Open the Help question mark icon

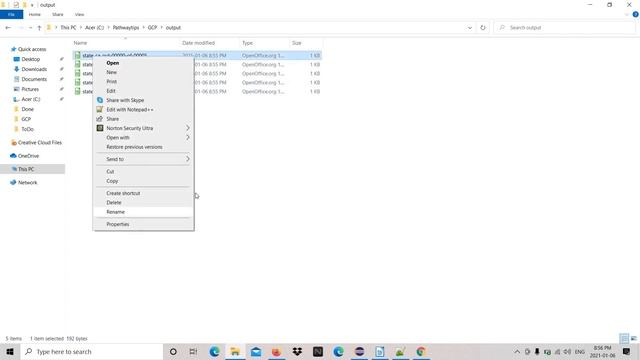pos(636,14)
